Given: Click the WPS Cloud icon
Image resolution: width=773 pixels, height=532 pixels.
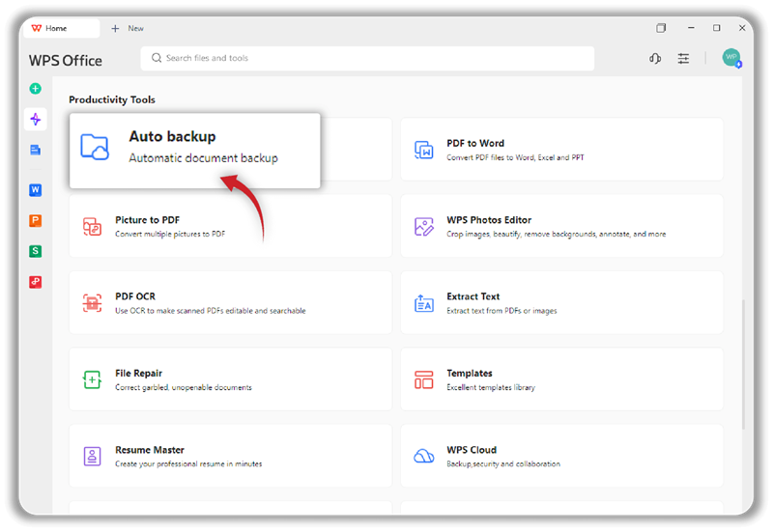Looking at the screenshot, I should tap(424, 456).
